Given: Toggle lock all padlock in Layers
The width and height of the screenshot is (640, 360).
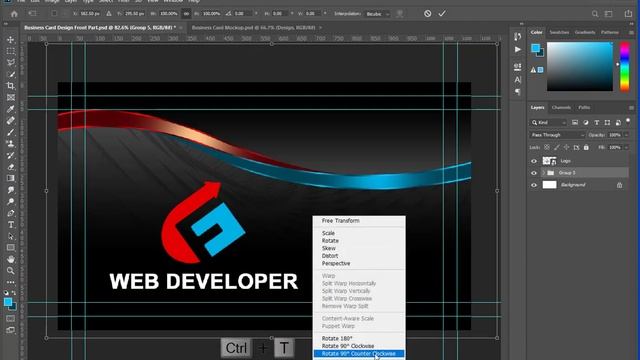Looking at the screenshot, I should 586,147.
